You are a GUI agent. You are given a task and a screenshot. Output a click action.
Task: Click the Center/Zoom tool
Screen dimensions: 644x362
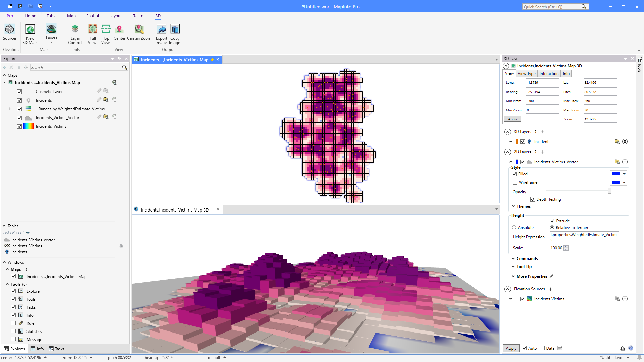139,34
